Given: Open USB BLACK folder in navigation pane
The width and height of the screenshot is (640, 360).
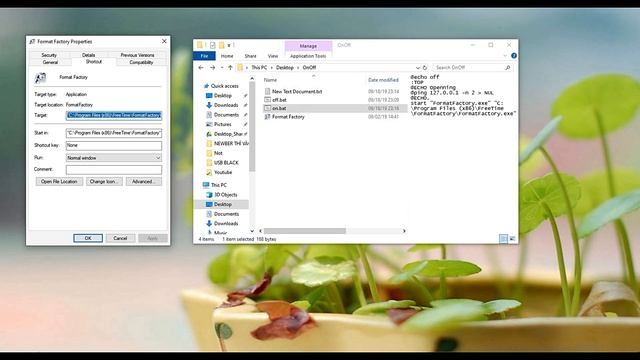Looking at the screenshot, I should click(x=226, y=162).
